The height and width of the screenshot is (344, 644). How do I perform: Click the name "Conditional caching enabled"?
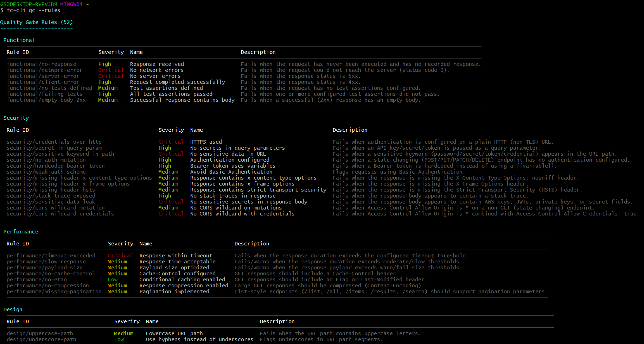182,280
